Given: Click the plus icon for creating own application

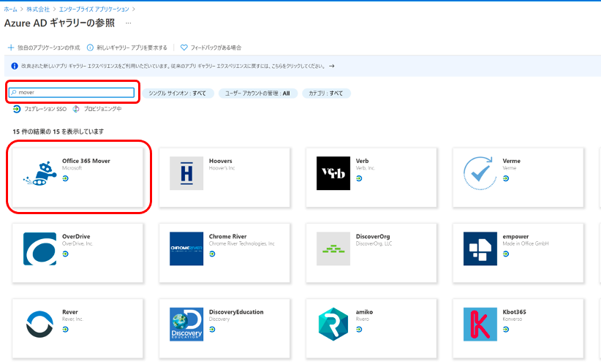Looking at the screenshot, I should click(x=11, y=48).
